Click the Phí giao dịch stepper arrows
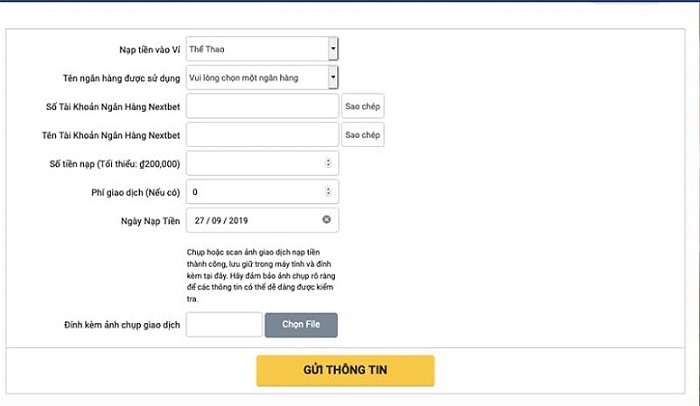Image resolution: width=700 pixels, height=406 pixels. pyautogui.click(x=329, y=191)
